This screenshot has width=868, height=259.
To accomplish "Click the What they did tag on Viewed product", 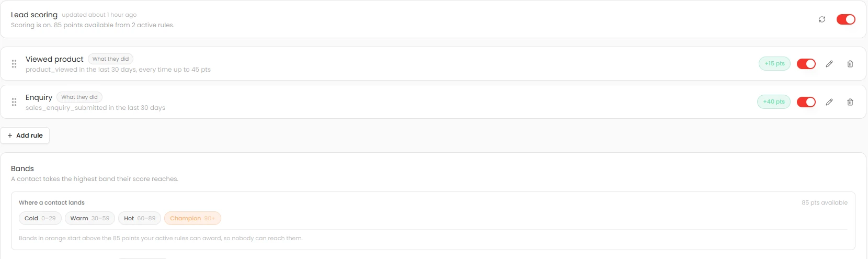I will (x=110, y=59).
